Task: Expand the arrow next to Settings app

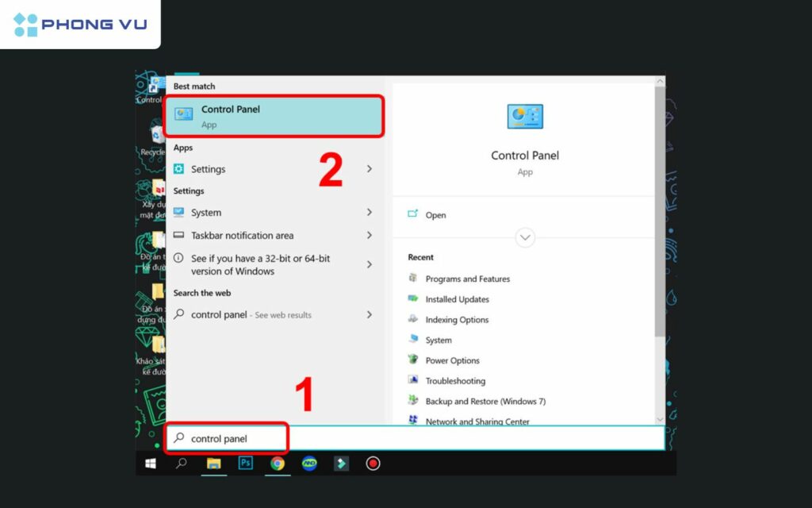Action: pos(370,169)
